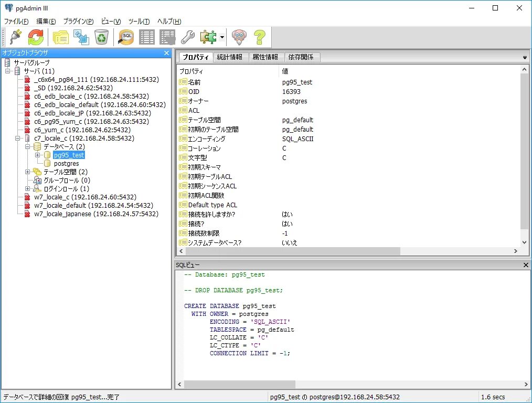Open the ツール menu
The height and width of the screenshot is (403, 532).
(139, 22)
